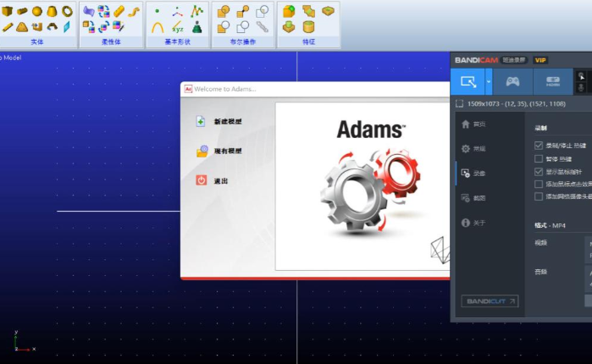
Task: Select the Sphere solid tool
Action: 37,12
